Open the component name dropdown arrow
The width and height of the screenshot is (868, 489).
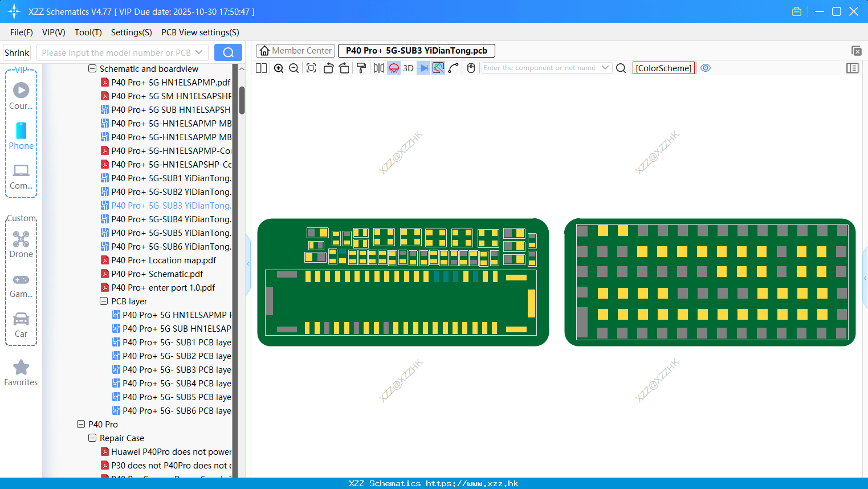tap(605, 68)
